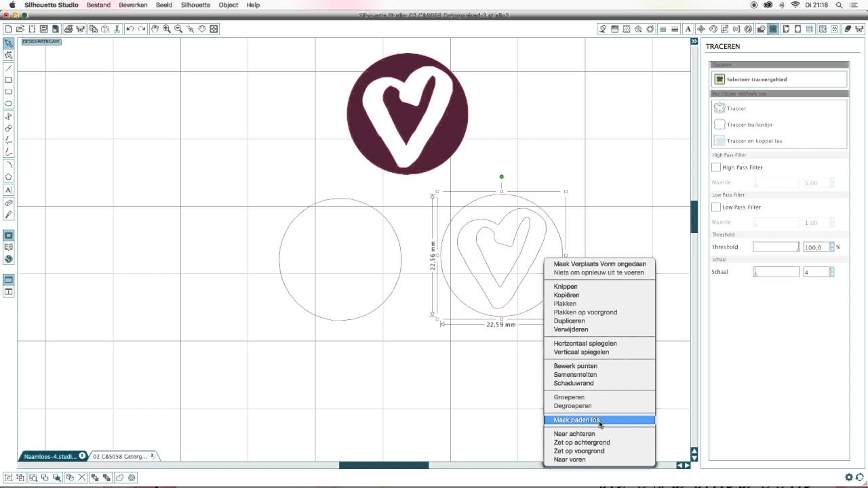
Task: Enable the High Pass Filter checkbox
Action: click(x=716, y=167)
